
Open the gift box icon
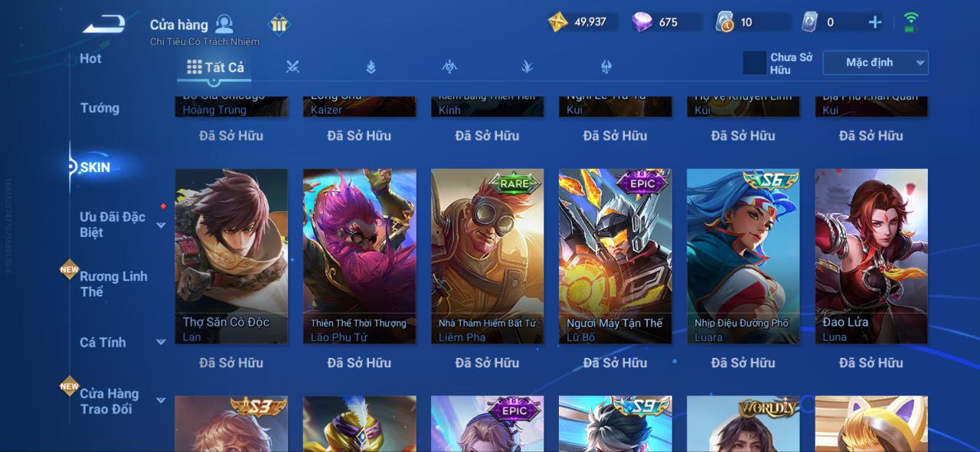click(x=279, y=24)
